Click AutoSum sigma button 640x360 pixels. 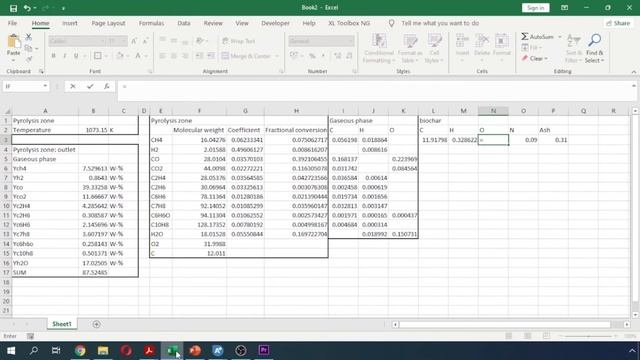point(537,37)
